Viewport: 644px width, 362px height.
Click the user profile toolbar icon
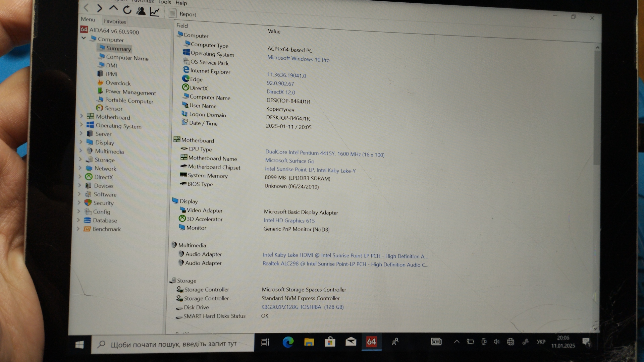pos(141,11)
